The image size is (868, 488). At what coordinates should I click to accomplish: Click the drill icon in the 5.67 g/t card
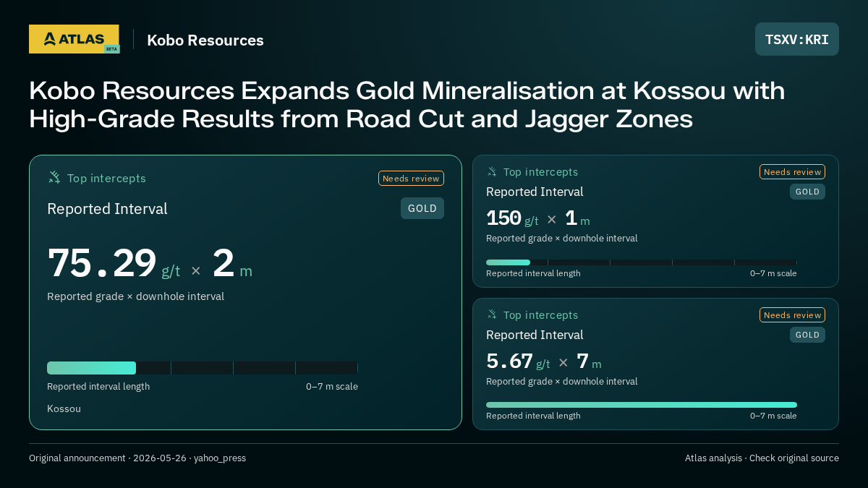(492, 314)
